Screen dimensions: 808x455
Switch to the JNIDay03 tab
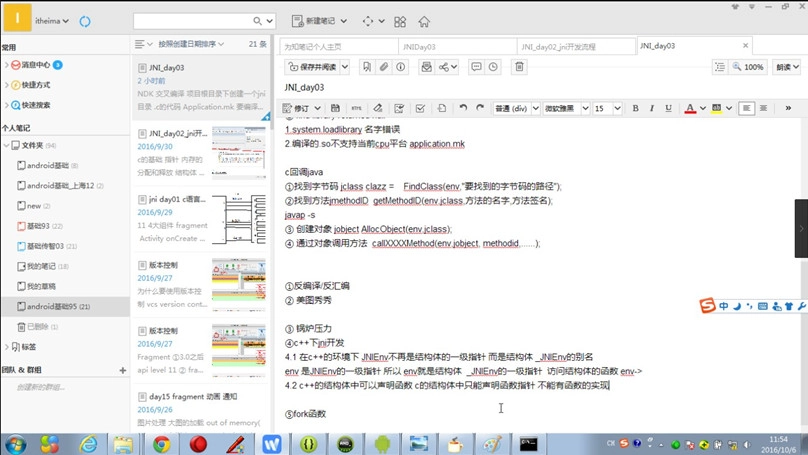pyautogui.click(x=458, y=47)
